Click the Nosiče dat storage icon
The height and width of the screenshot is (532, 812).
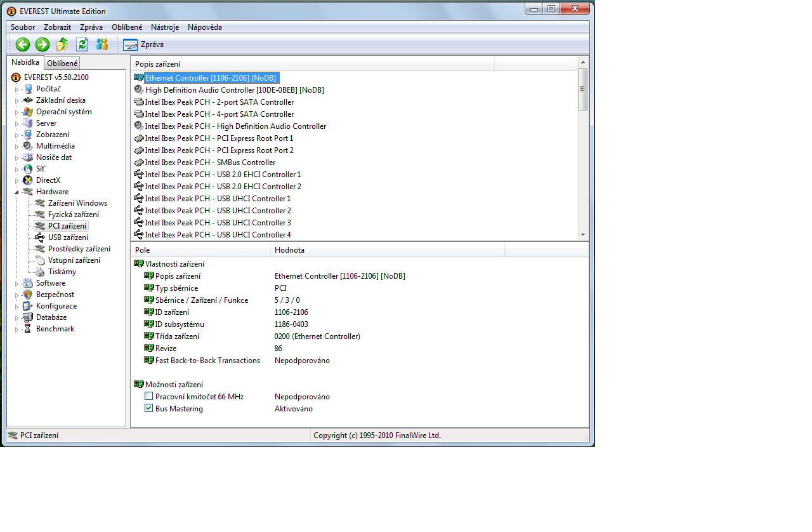28,157
